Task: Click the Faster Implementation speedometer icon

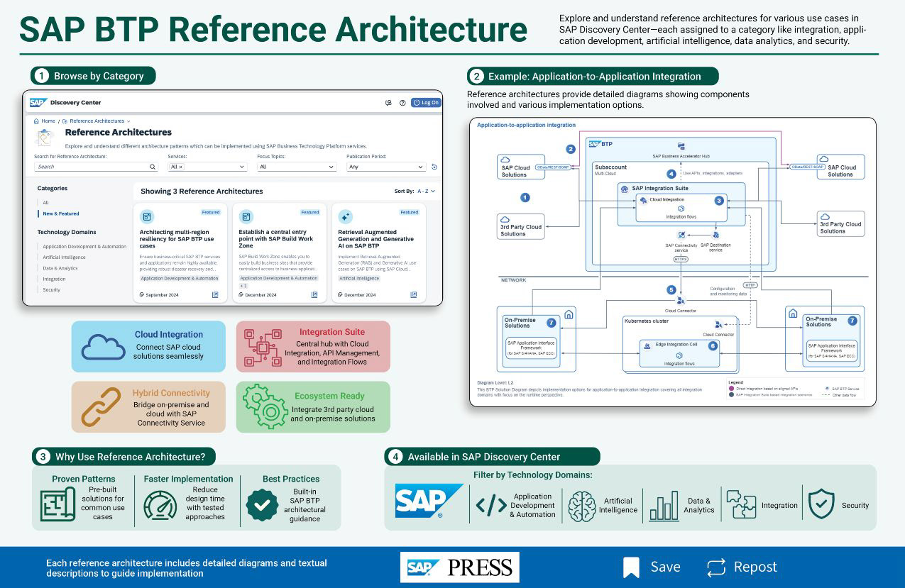Action: pyautogui.click(x=160, y=505)
